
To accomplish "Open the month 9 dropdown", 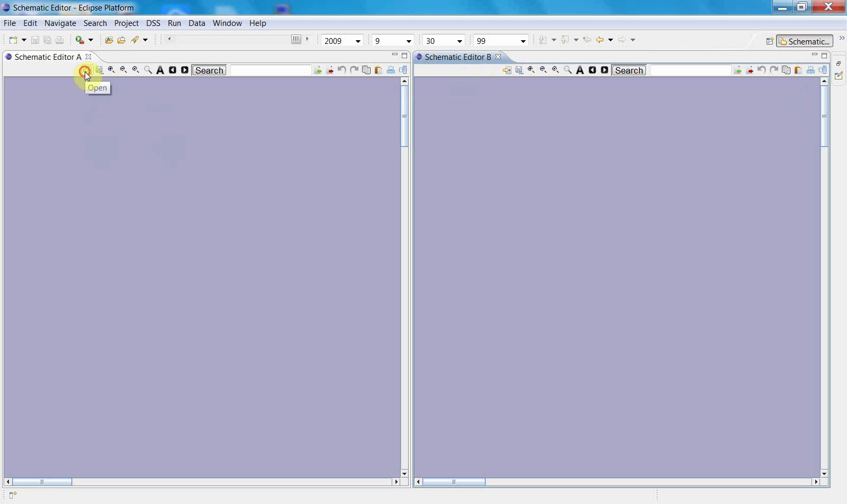I will point(409,41).
